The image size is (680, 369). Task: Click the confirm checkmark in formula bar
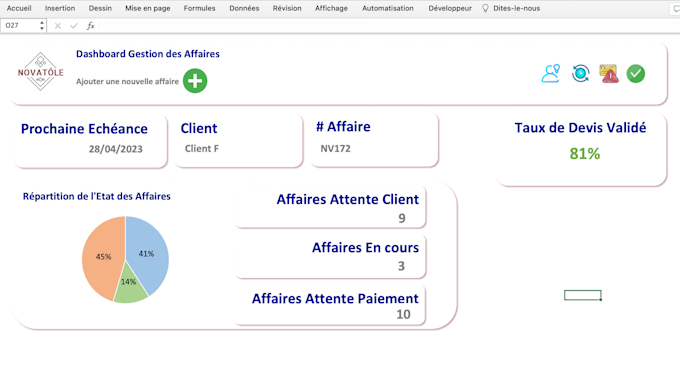[x=74, y=26]
